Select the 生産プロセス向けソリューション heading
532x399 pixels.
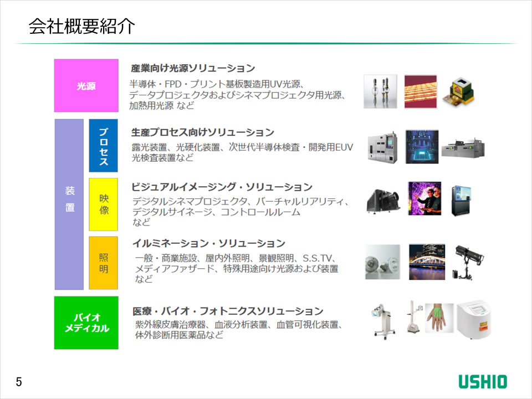coord(202,132)
